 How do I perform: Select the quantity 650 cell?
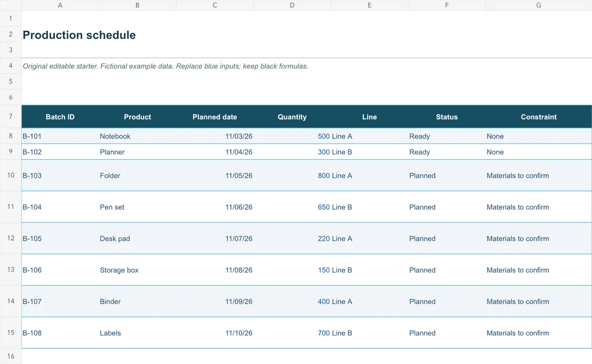click(x=292, y=207)
